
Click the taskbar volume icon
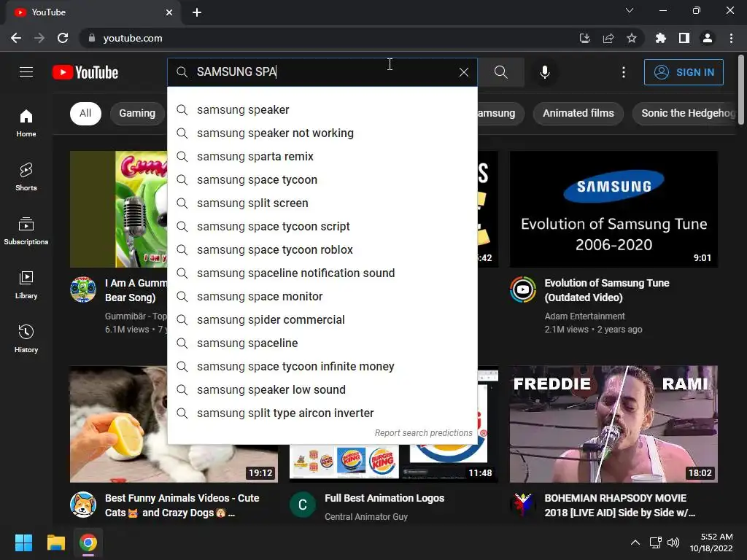click(x=673, y=542)
